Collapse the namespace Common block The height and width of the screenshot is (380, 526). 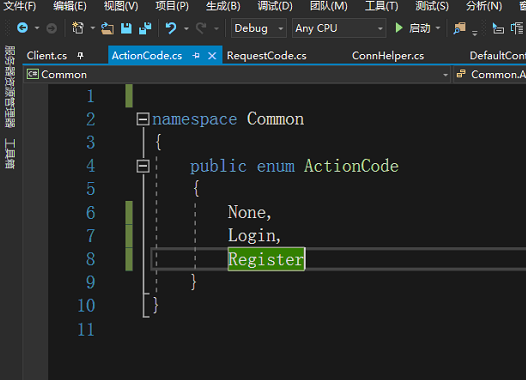click(x=143, y=119)
